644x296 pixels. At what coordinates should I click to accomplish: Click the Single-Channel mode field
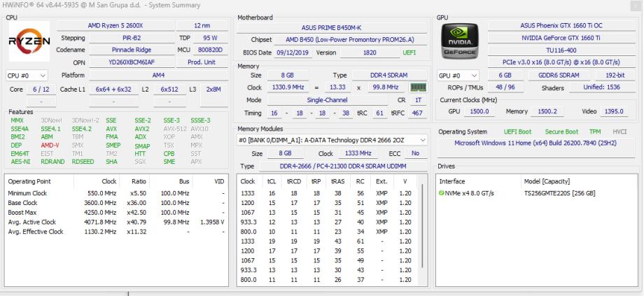tap(328, 100)
